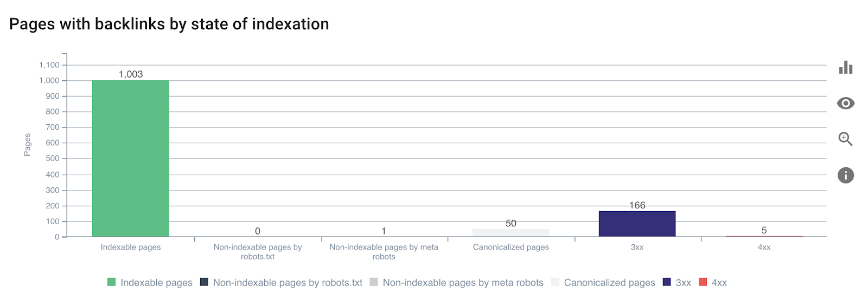Click the 3xx legend color swatch

click(667, 282)
